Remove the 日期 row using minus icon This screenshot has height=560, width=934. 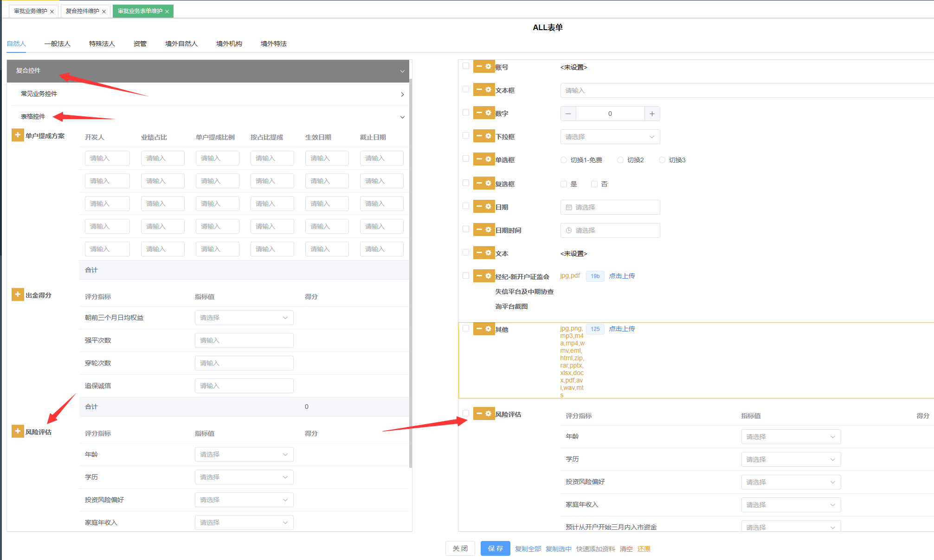pyautogui.click(x=479, y=207)
